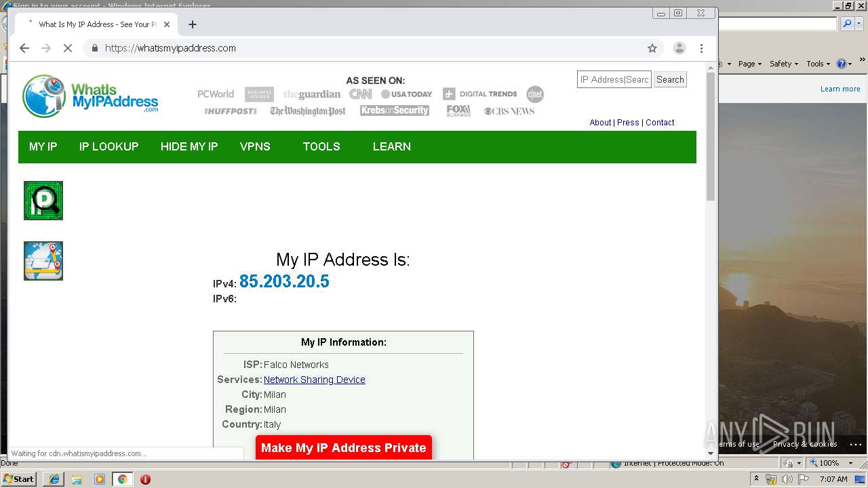Open the MY IP menu item

tap(43, 146)
